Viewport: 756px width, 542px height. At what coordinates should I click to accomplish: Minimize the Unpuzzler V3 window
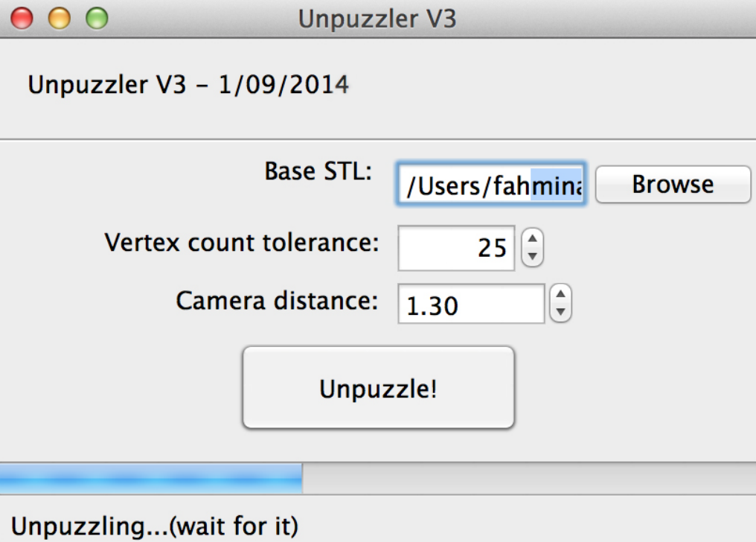60,19
